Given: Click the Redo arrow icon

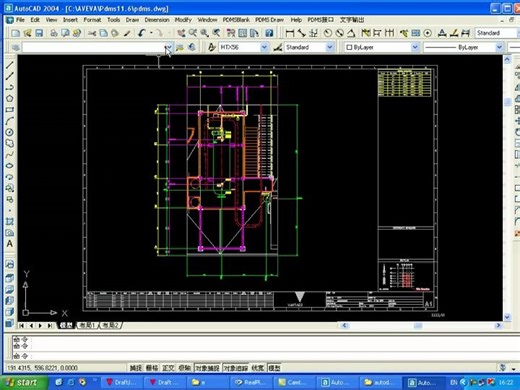Looking at the screenshot, I should pos(159,33).
